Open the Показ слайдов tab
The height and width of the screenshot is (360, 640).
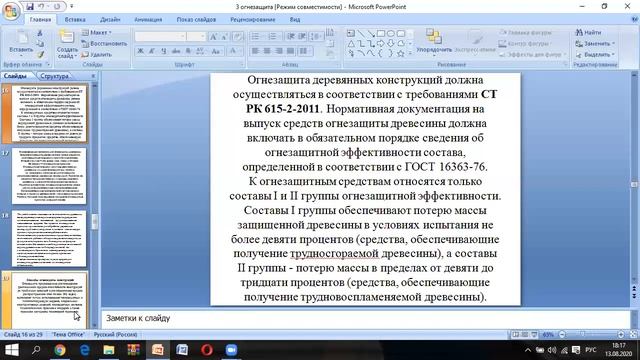coord(196,20)
